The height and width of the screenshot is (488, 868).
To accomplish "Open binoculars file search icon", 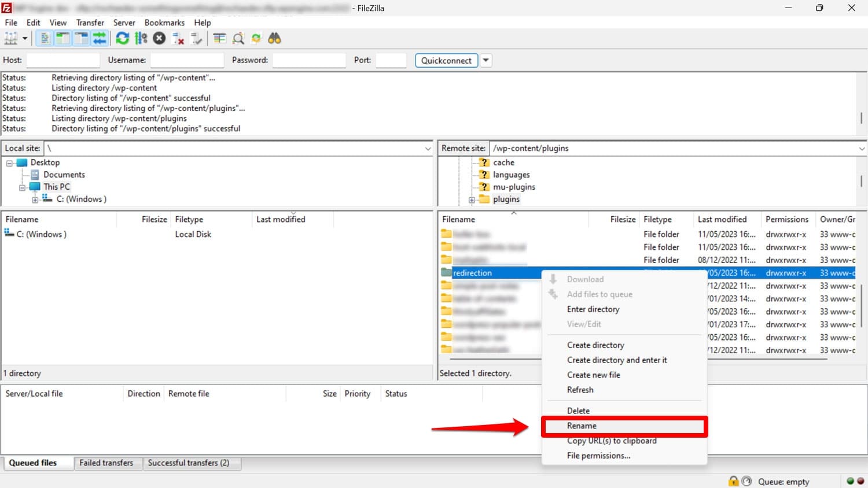I will (274, 39).
